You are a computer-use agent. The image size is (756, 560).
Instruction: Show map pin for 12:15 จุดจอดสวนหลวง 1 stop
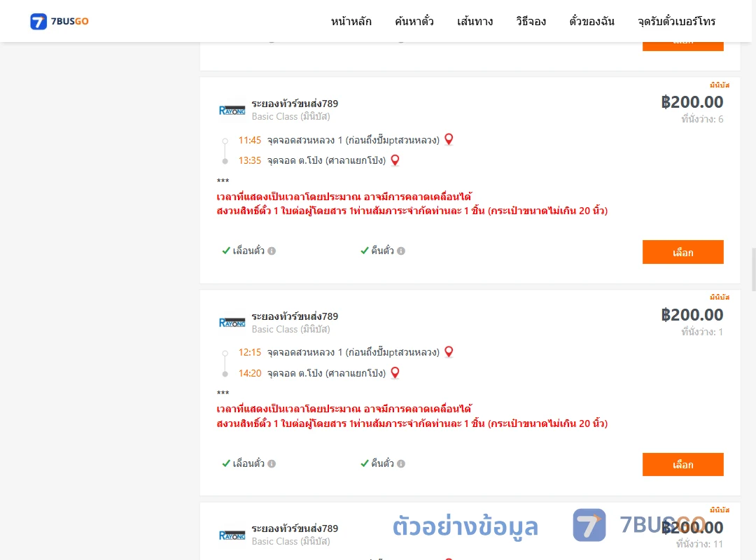click(449, 351)
